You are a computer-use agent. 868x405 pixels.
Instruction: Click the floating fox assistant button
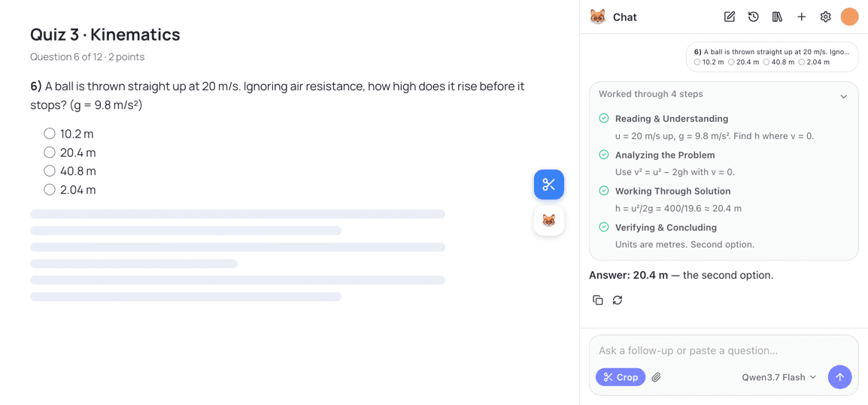point(548,221)
